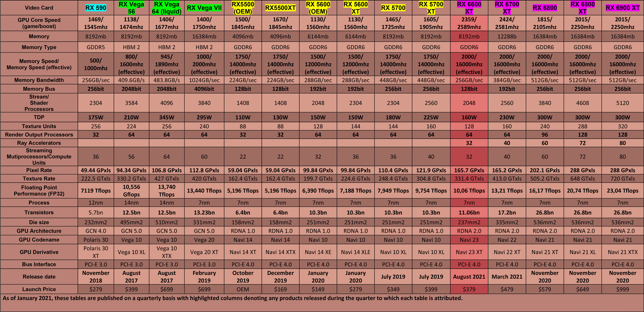
Task: Select the RX5500XT header cell
Action: (281, 8)
